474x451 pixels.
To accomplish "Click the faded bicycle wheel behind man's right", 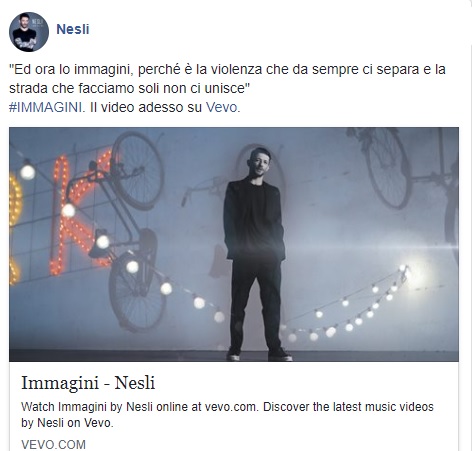I will point(388,168).
